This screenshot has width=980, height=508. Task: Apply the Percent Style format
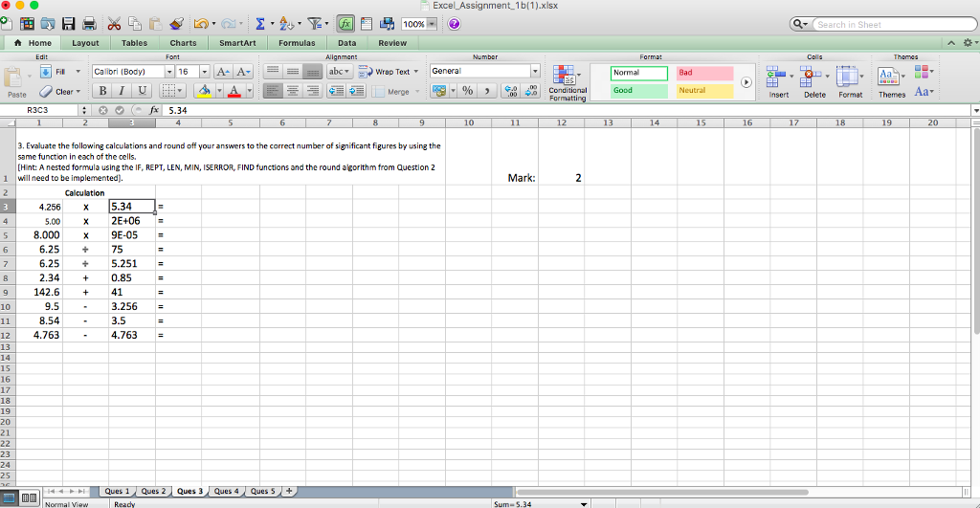click(x=467, y=91)
